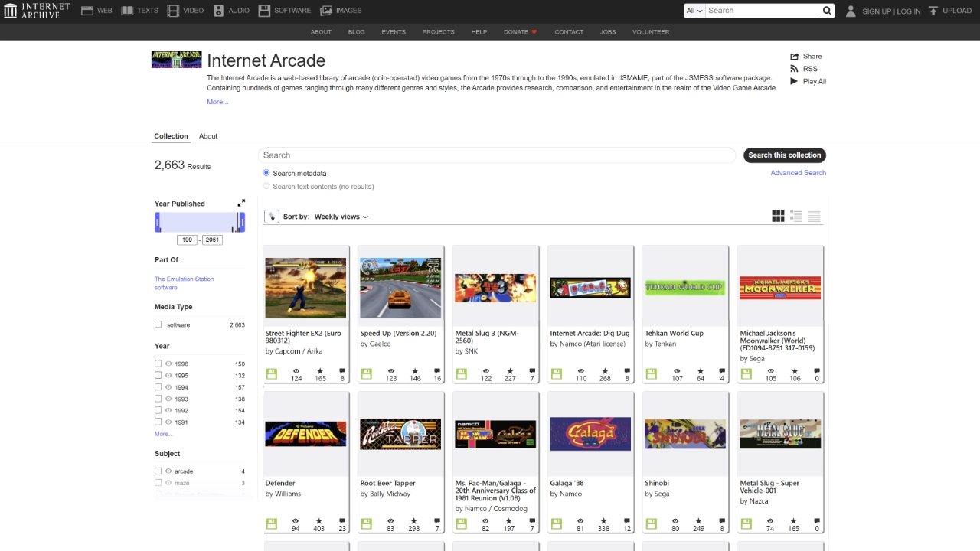This screenshot has height=551, width=980.
Task: Expand the Year Published histogram
Action: pos(241,203)
